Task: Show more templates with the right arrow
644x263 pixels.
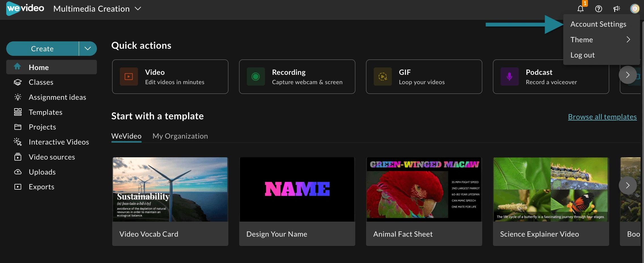Action: click(628, 185)
